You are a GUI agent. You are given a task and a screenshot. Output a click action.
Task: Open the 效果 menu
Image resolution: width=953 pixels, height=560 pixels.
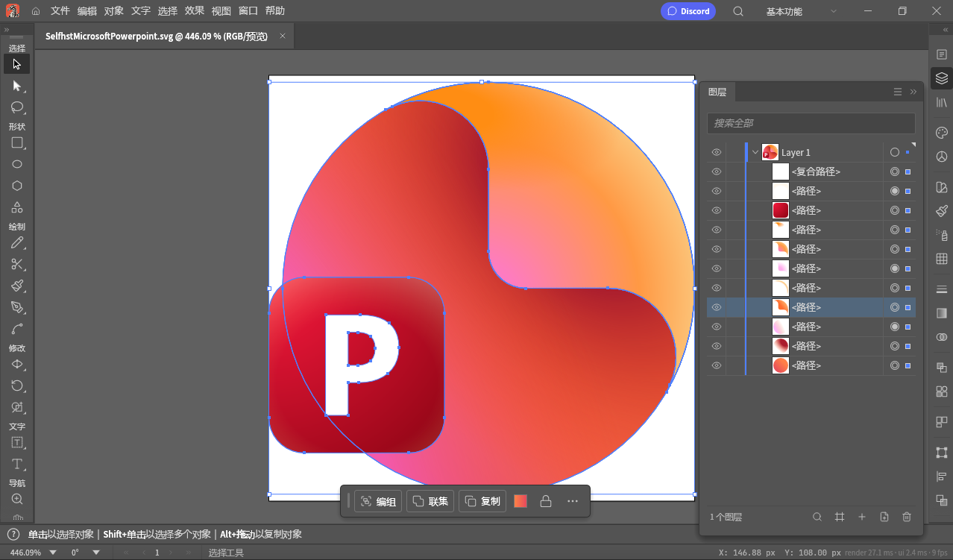[x=195, y=11]
